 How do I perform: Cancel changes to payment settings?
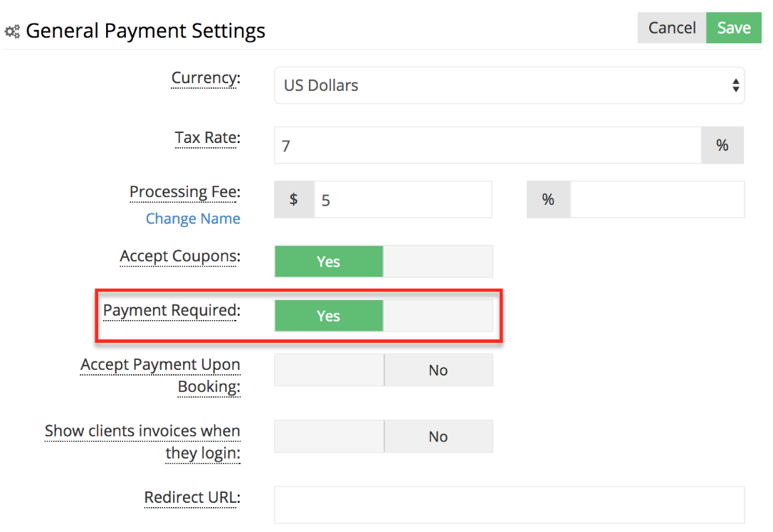point(672,28)
